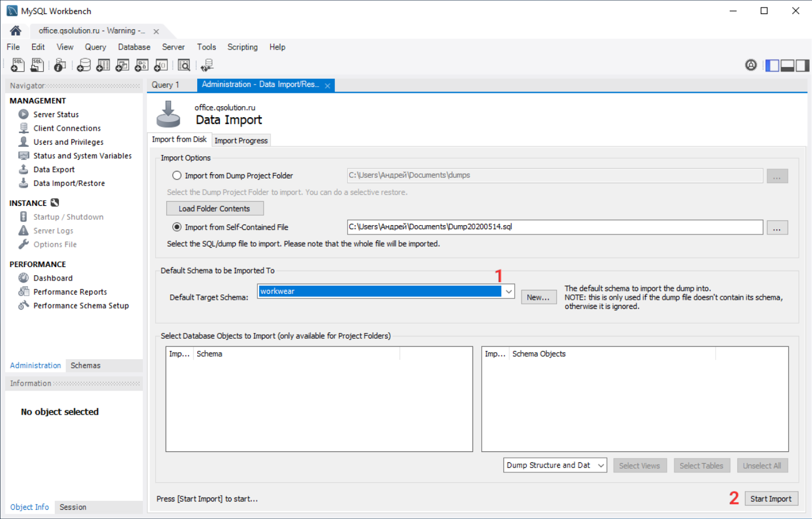
Task: Browse for dump project folder
Action: click(x=777, y=176)
